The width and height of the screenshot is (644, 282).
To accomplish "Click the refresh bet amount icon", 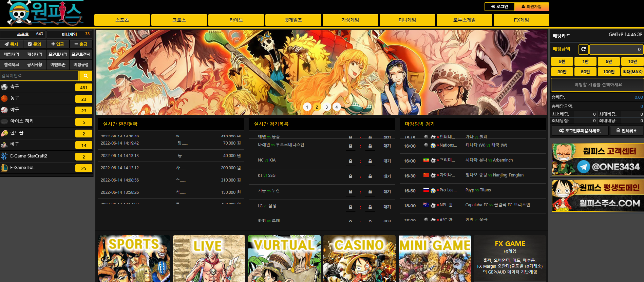I will (583, 49).
